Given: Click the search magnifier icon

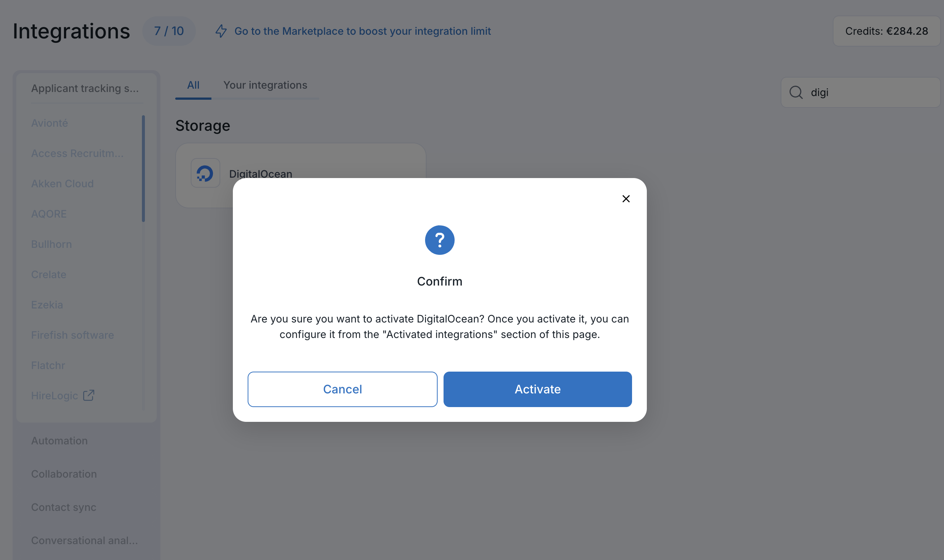Looking at the screenshot, I should click(x=796, y=92).
